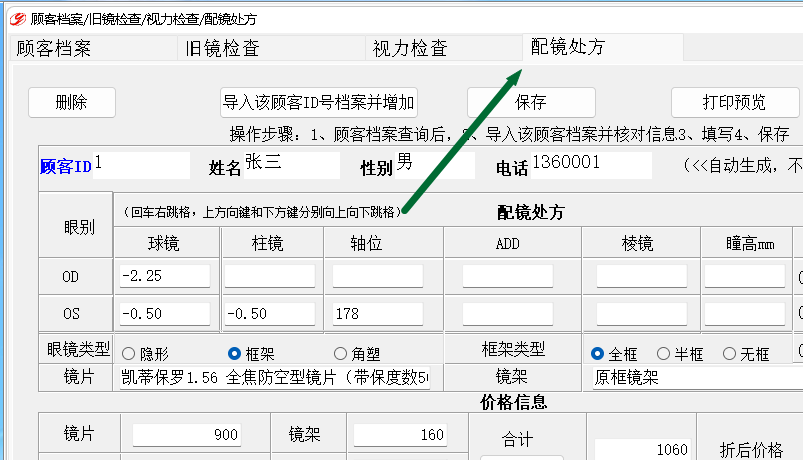The image size is (803, 460).
Task: Click the OD row label
Action: point(71,277)
